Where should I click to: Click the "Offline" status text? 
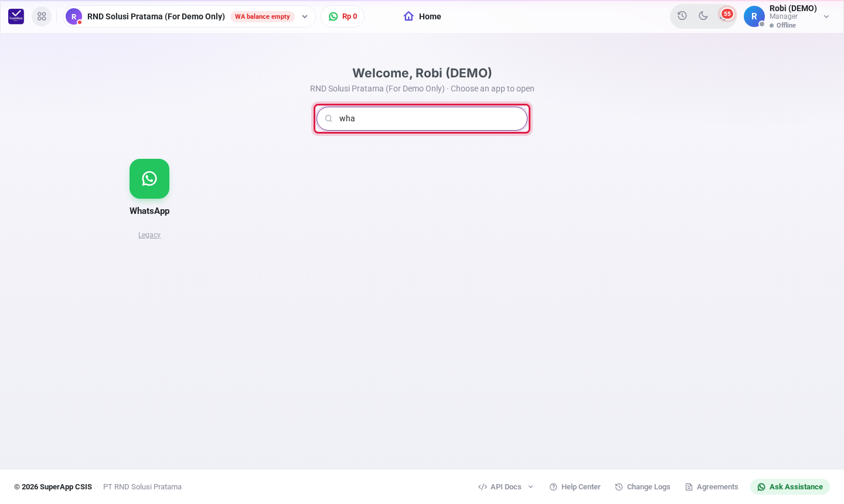coord(786,25)
